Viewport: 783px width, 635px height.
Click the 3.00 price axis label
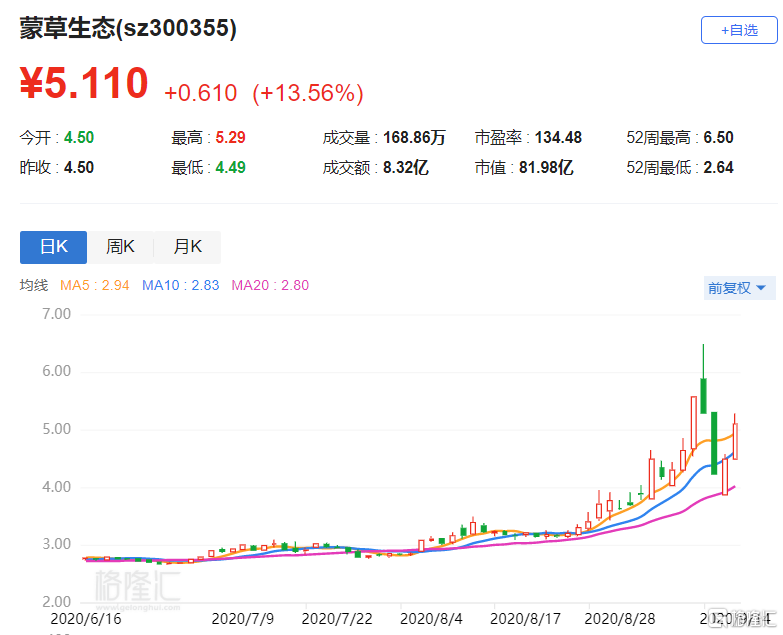point(56,544)
